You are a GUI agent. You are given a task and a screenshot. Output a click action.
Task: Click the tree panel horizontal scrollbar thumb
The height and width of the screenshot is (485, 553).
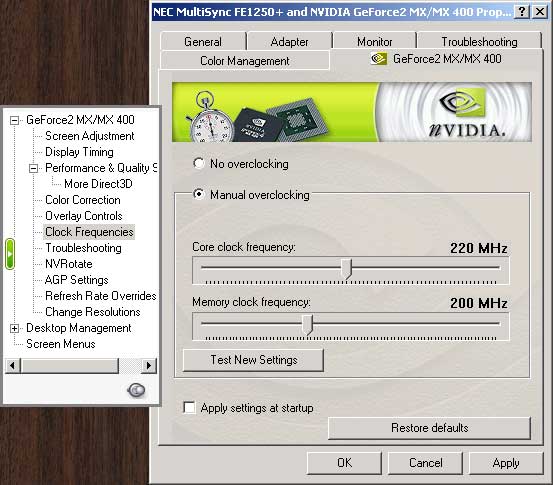[x=70, y=365]
